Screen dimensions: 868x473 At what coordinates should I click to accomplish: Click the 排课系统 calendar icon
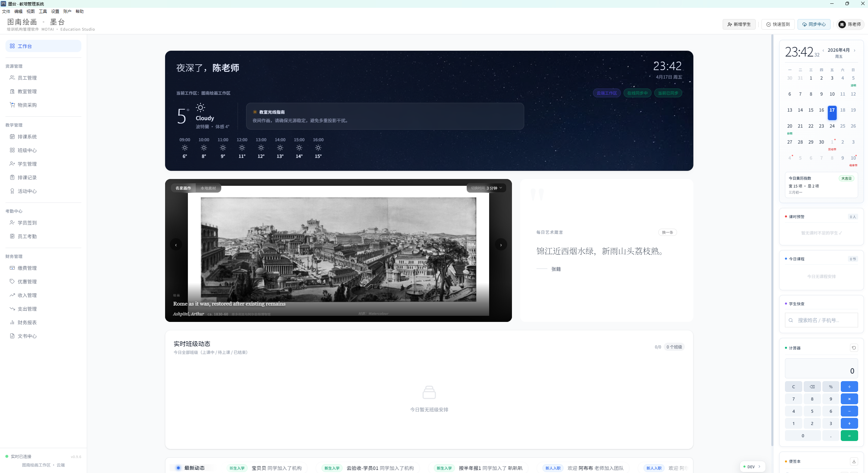click(x=12, y=136)
